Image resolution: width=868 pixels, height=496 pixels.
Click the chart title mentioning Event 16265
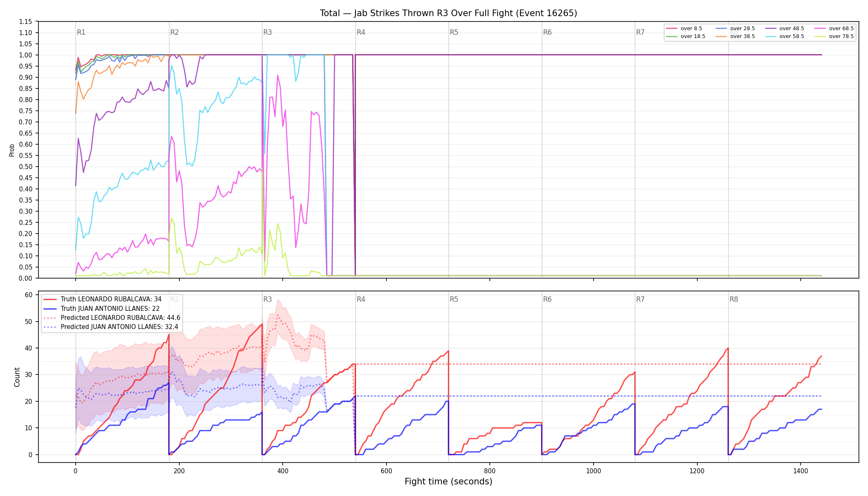click(x=448, y=13)
